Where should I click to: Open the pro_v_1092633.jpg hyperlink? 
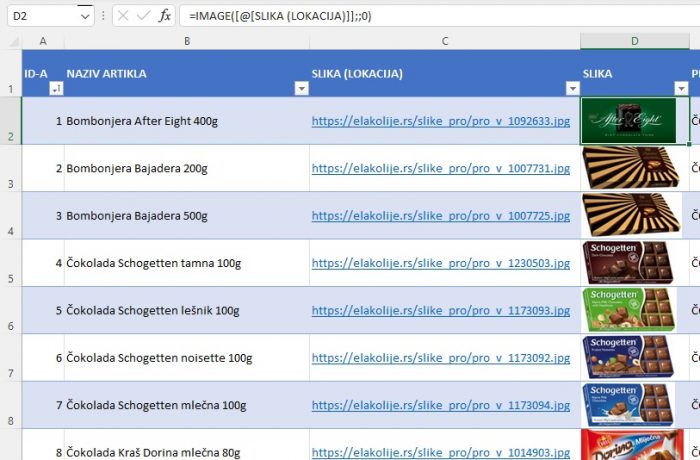(440, 121)
